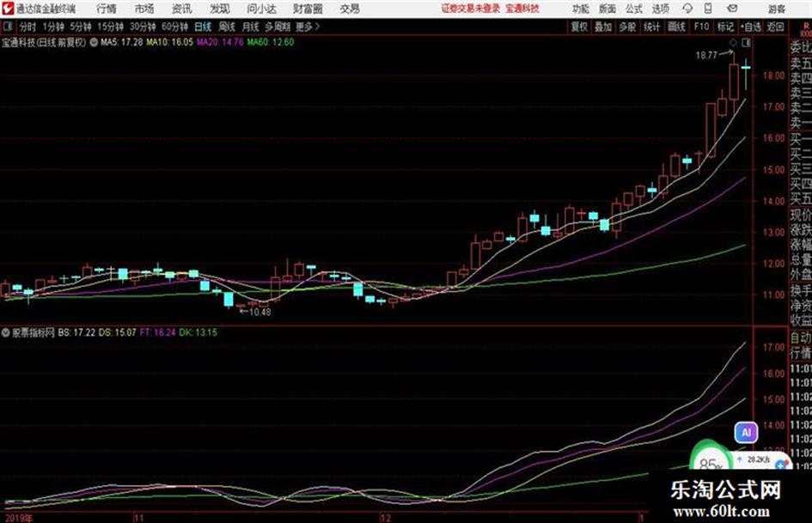The width and height of the screenshot is (812, 523).
Task: Open the 选项 menu
Action: click(x=660, y=9)
